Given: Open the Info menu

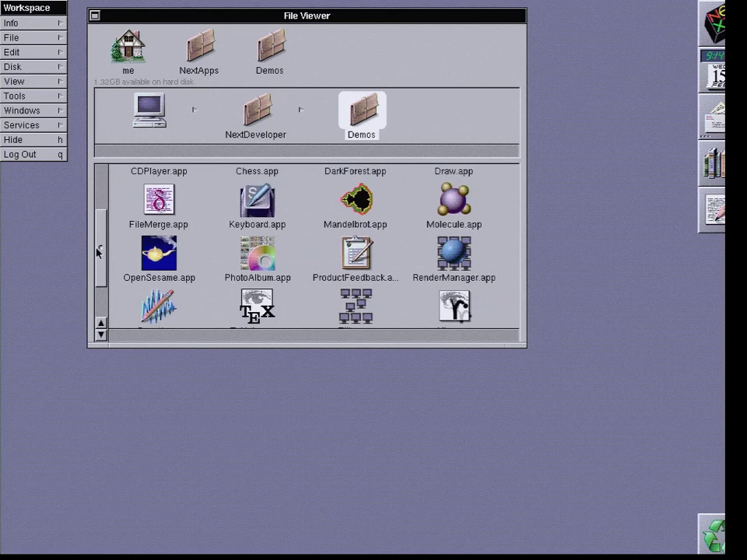Looking at the screenshot, I should [x=33, y=23].
